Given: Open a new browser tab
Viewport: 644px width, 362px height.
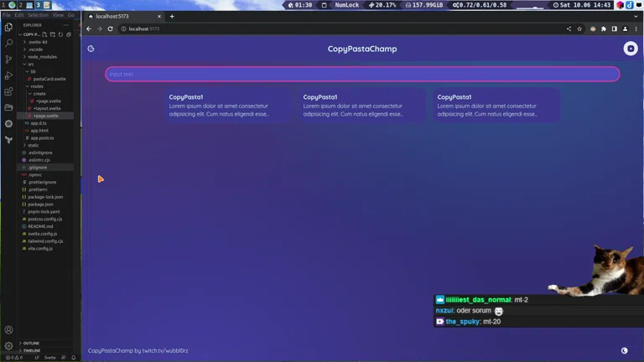Looking at the screenshot, I should (172, 17).
